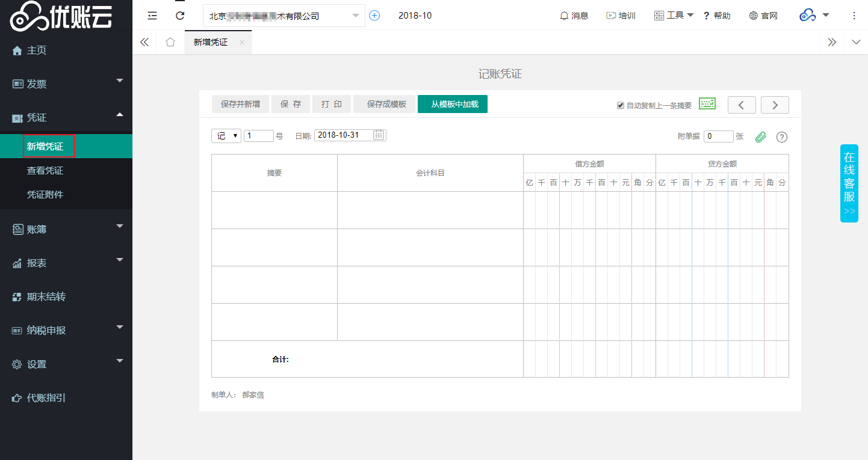Click the 打 印 print button
The height and width of the screenshot is (460, 868).
coord(332,104)
